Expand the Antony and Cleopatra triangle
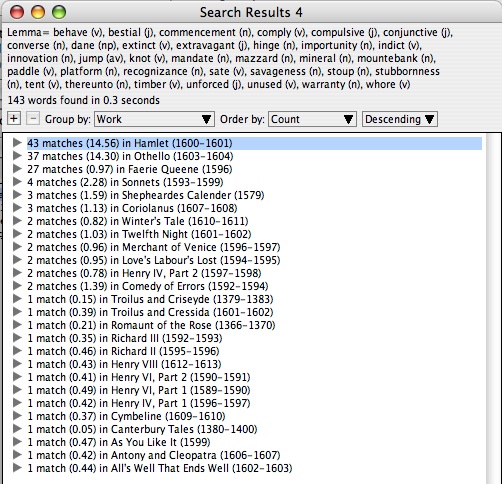The height and width of the screenshot is (484, 502). tap(17, 455)
